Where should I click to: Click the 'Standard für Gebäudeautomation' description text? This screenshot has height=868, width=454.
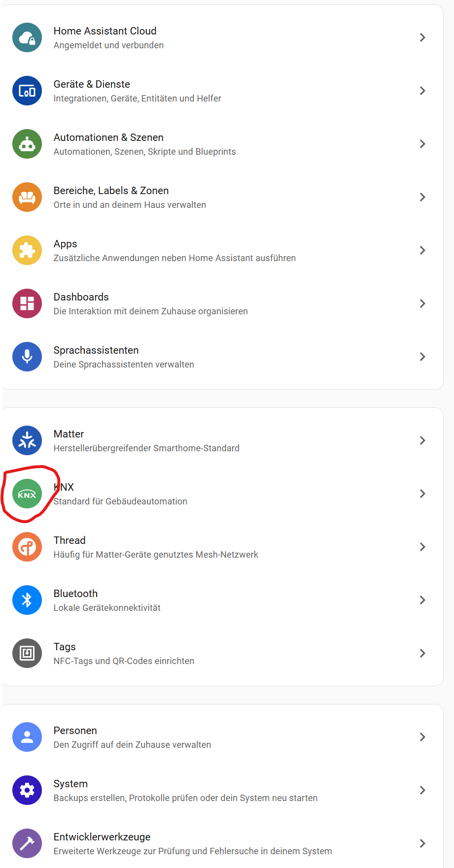(121, 501)
